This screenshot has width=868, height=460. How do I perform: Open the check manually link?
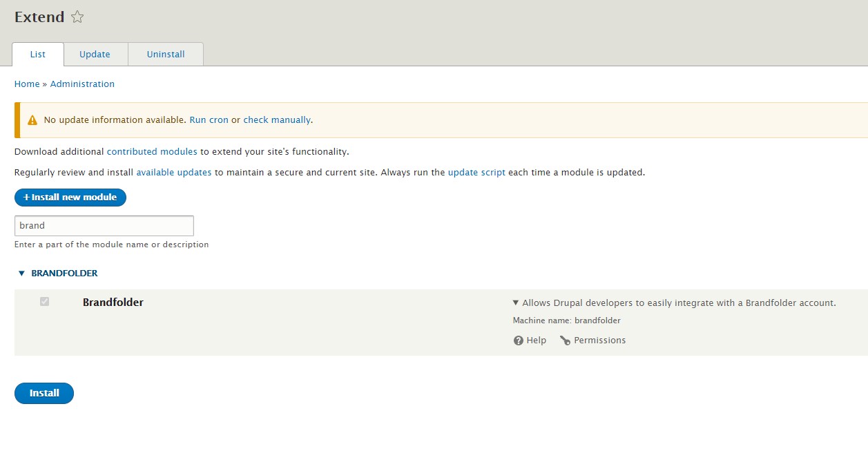pyautogui.click(x=277, y=119)
